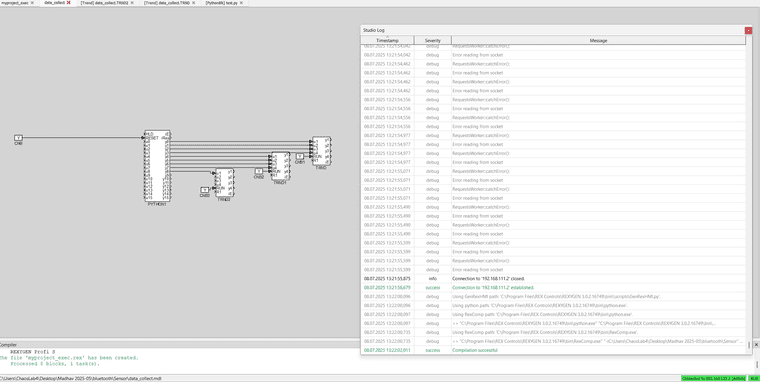Close the test.py Python block tab
This screenshot has width=760, height=382.
point(241,3)
